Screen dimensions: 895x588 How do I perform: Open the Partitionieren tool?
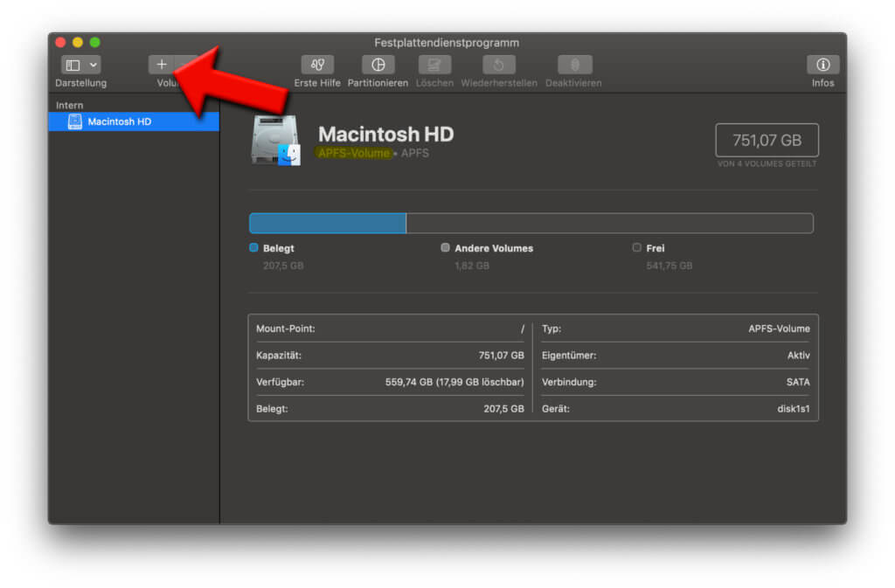click(x=378, y=66)
